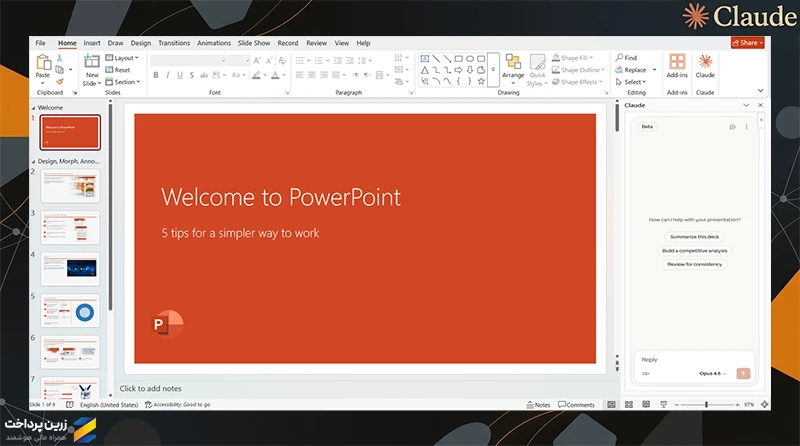800x446 pixels.
Task: Click the Claude panel history icon
Action: click(x=732, y=127)
